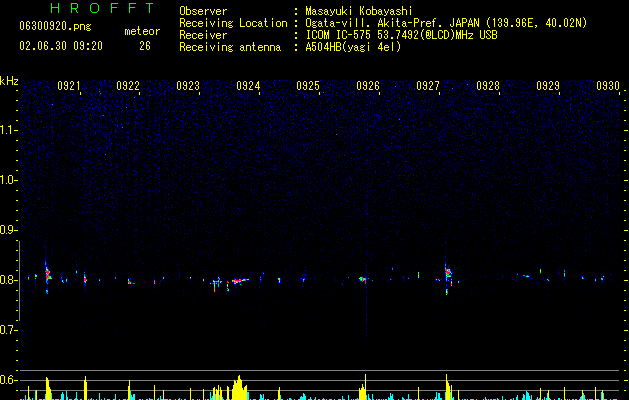
Task: Click the 0930 time marker
Action: coord(608,86)
